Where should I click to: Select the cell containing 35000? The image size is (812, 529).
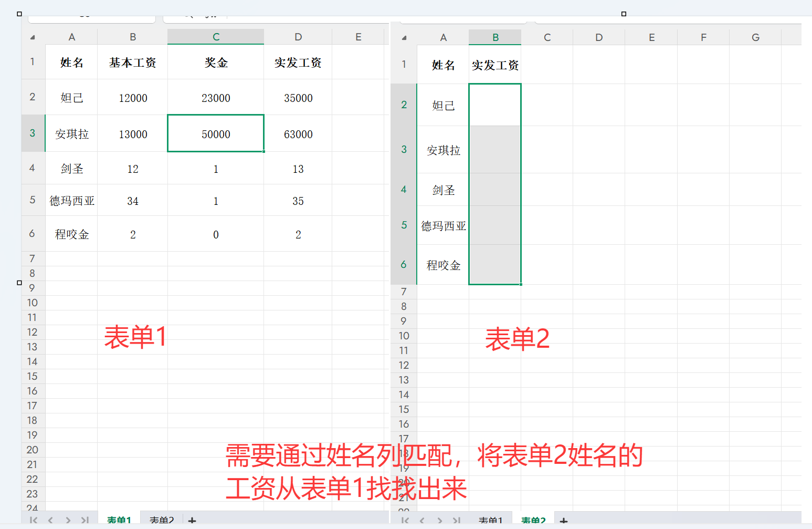[x=298, y=98]
